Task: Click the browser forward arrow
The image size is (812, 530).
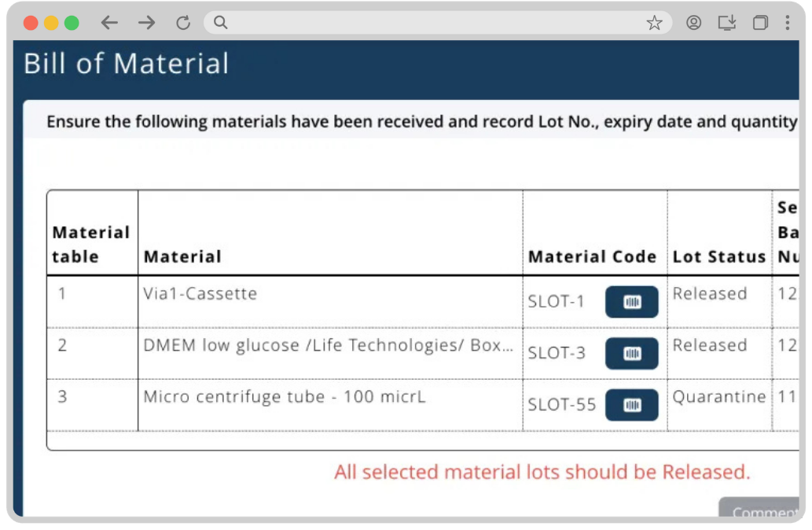Action: tap(146, 23)
